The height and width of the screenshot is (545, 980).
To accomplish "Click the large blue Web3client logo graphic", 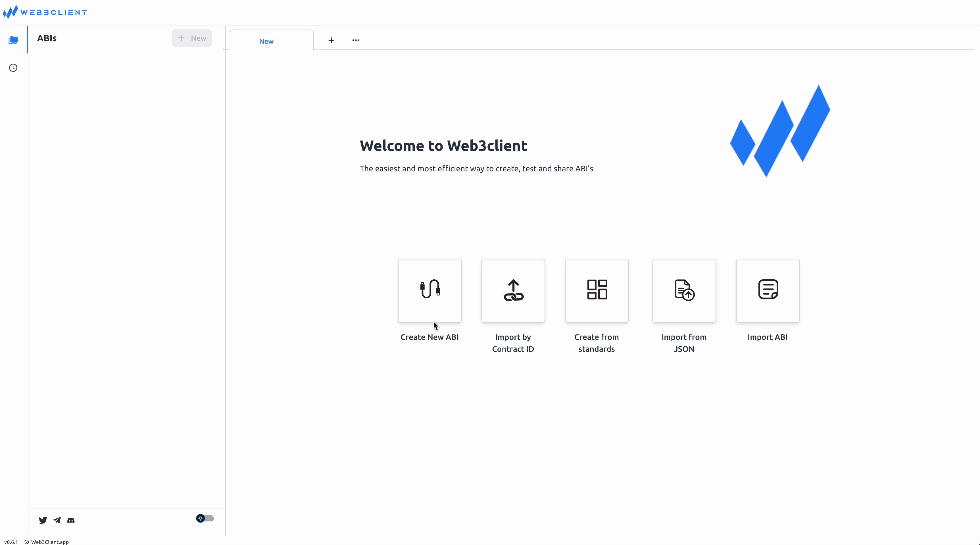I will pyautogui.click(x=780, y=131).
